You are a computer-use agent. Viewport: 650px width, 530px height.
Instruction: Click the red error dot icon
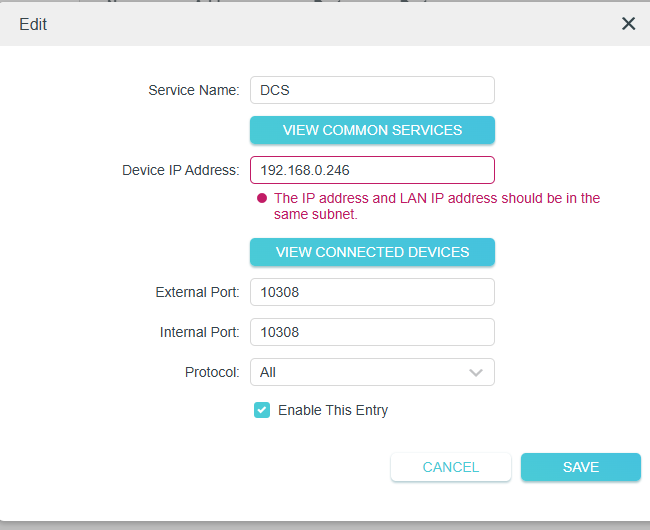(x=262, y=198)
